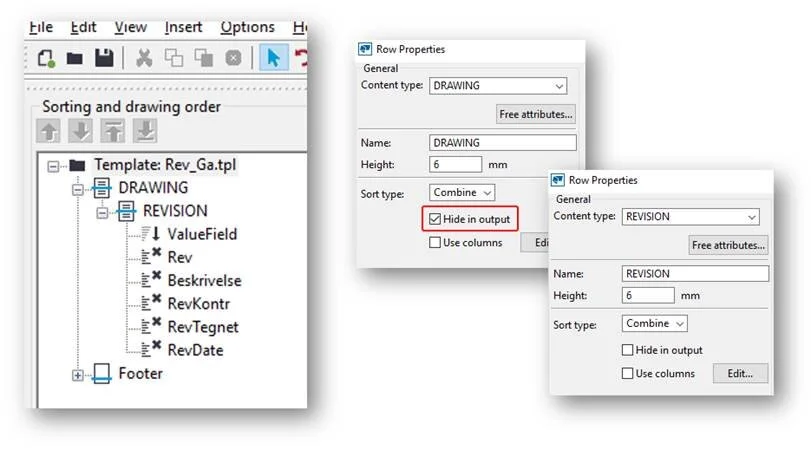
Task: Select RevDate in the template tree
Action: point(196,350)
